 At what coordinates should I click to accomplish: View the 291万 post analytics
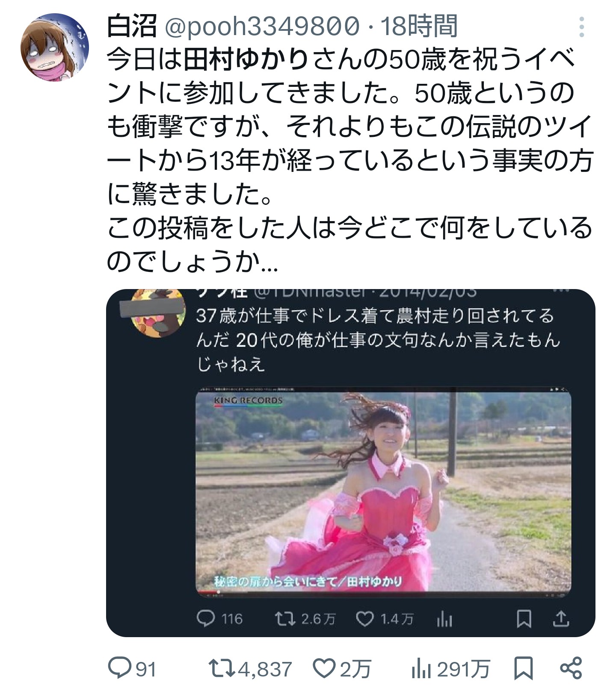tap(450, 668)
